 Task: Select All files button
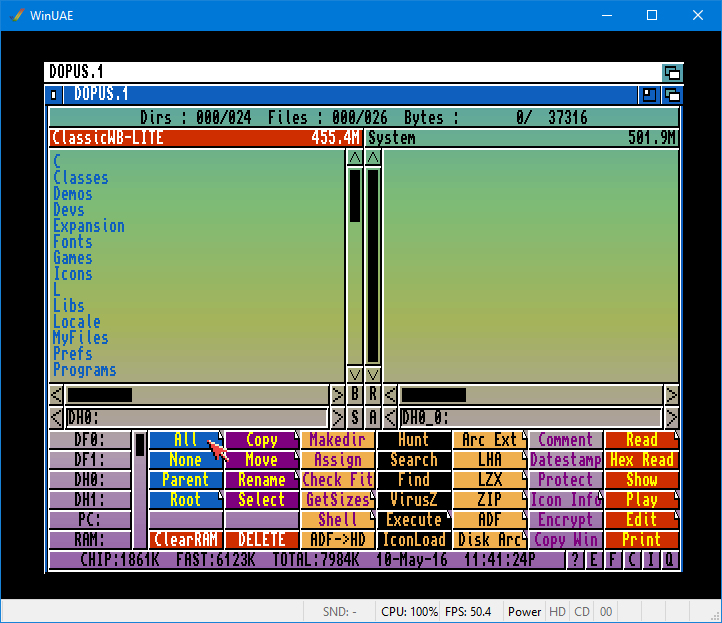[185, 440]
